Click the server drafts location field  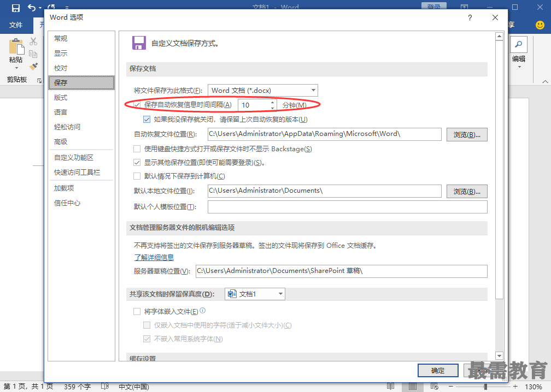pyautogui.click(x=342, y=271)
